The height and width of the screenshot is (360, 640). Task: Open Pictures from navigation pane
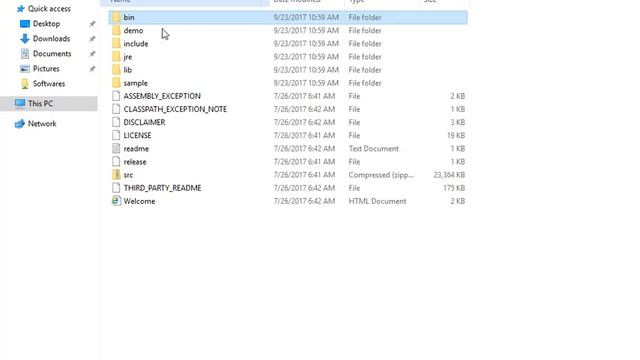(46, 69)
